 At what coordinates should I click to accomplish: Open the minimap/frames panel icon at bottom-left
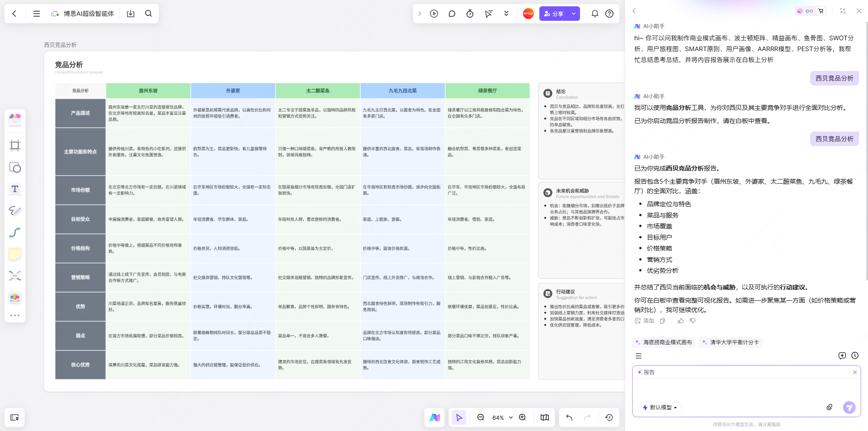click(14, 417)
